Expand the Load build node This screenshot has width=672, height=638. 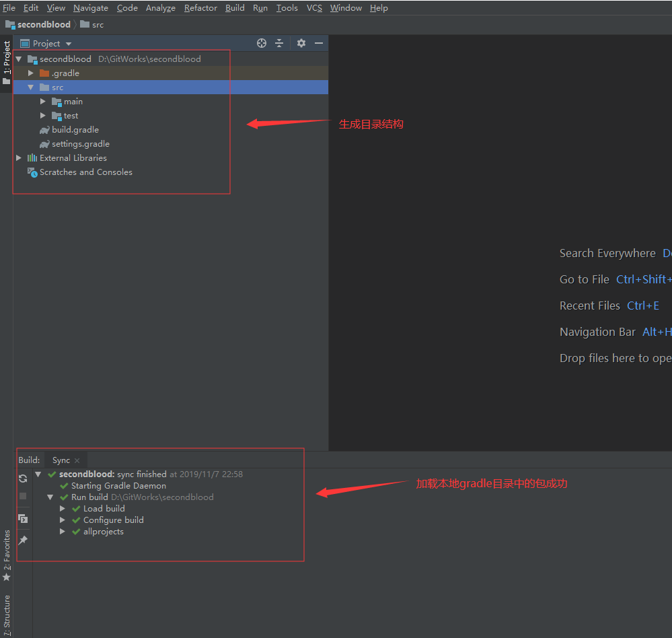coord(63,509)
